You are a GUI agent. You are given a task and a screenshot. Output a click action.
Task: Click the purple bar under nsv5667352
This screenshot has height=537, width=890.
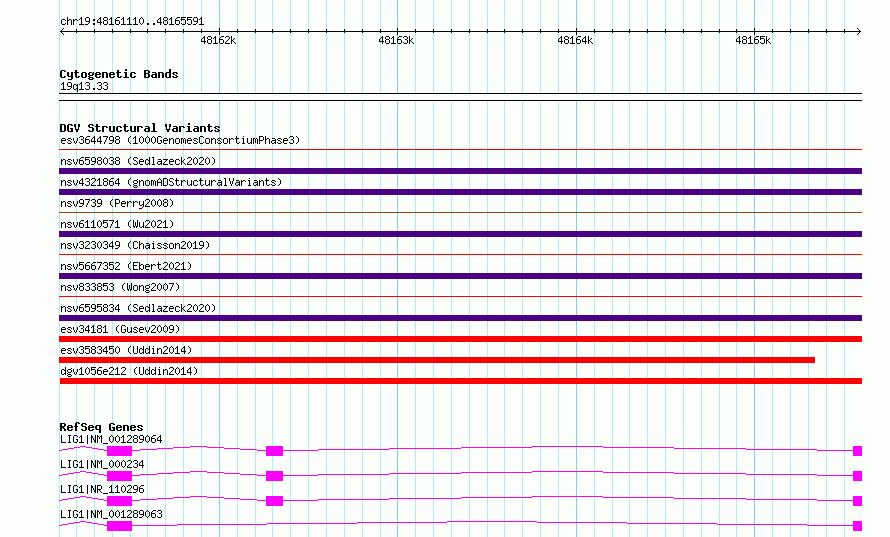point(460,276)
